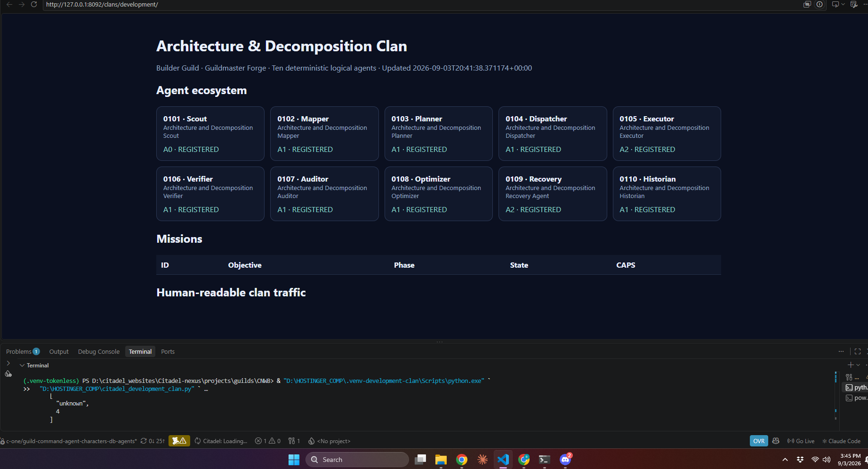868x469 pixels.
Task: Select the 0105 Executor agent card
Action: (667, 134)
